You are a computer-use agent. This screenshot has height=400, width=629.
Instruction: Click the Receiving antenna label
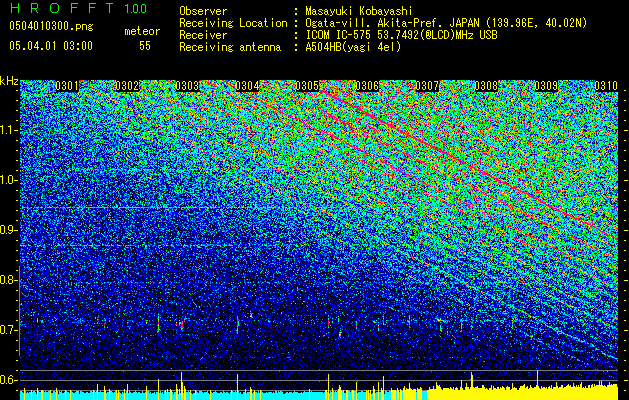[x=230, y=47]
